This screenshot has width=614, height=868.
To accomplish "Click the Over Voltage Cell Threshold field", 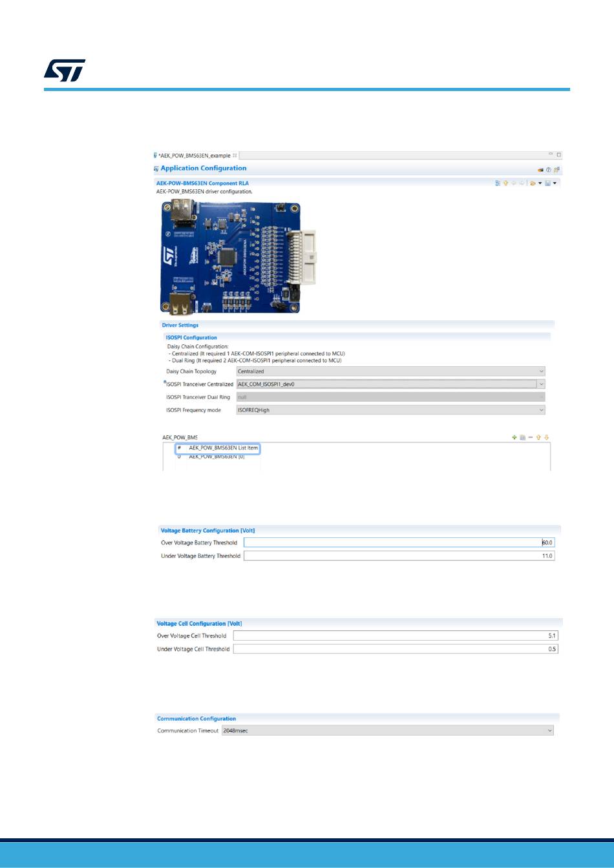I will pyautogui.click(x=396, y=635).
